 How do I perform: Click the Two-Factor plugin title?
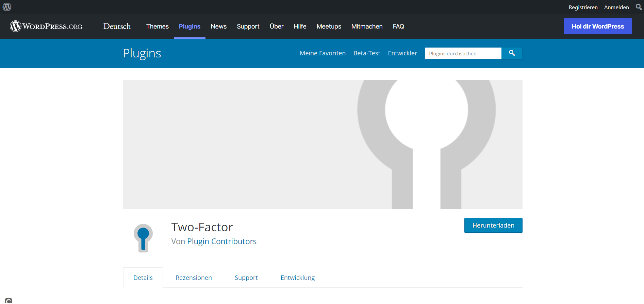202,227
